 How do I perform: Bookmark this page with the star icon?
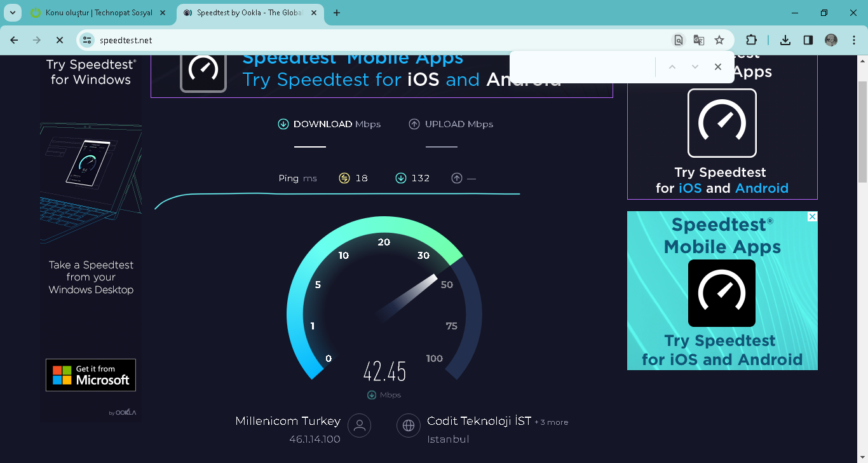719,40
